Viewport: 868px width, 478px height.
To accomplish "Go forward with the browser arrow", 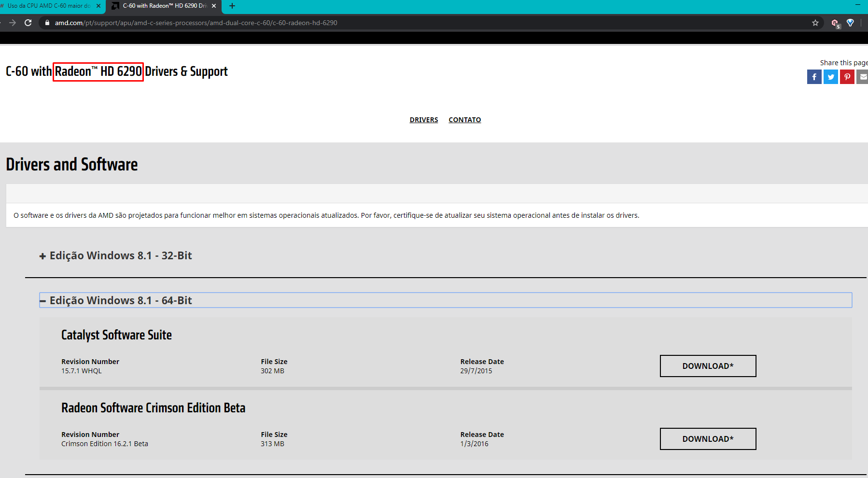I will 13,23.
